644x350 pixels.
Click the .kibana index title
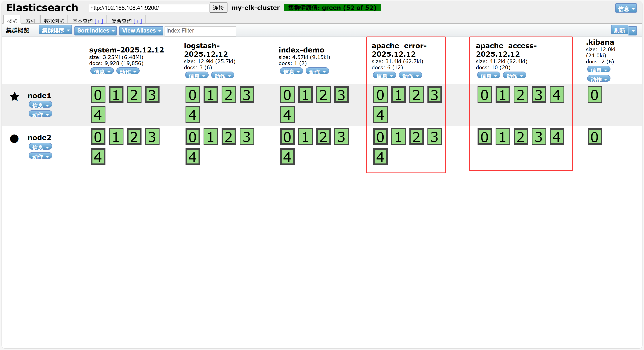[600, 42]
